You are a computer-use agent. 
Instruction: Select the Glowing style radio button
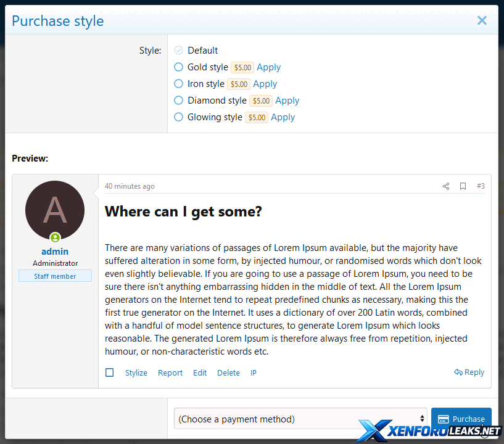[179, 117]
